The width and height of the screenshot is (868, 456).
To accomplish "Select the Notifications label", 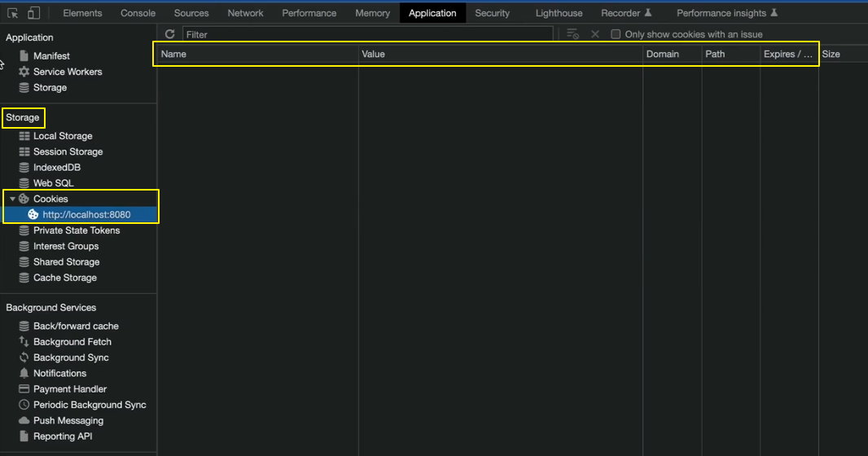I will [59, 373].
